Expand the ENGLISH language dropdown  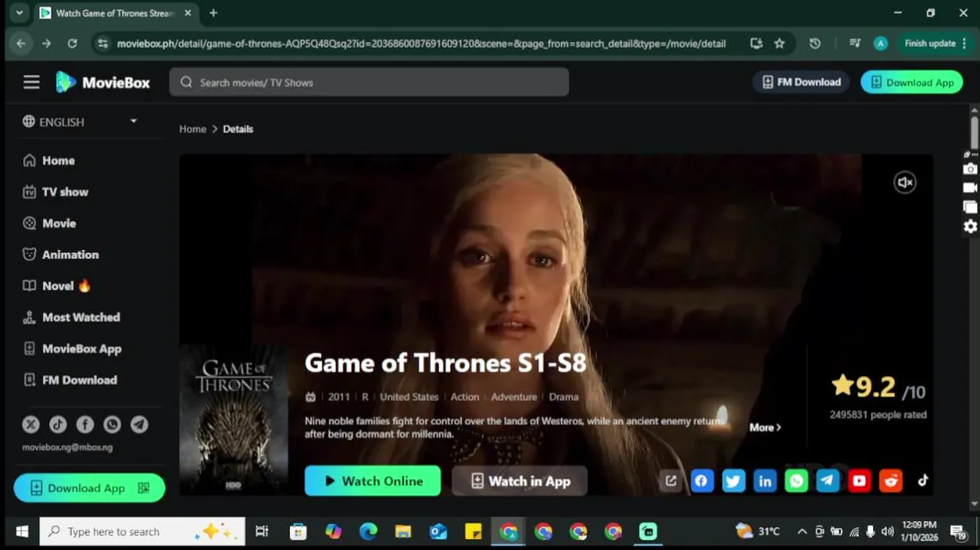81,121
